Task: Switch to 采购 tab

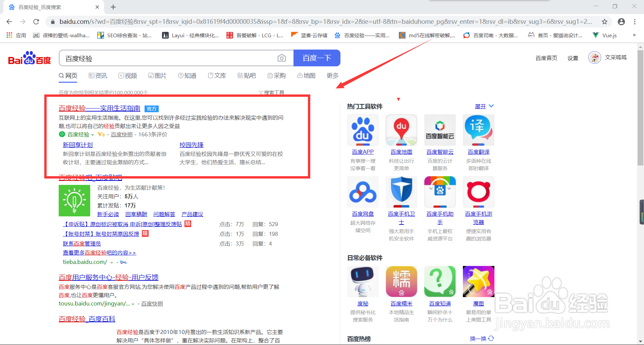Action: coord(276,76)
